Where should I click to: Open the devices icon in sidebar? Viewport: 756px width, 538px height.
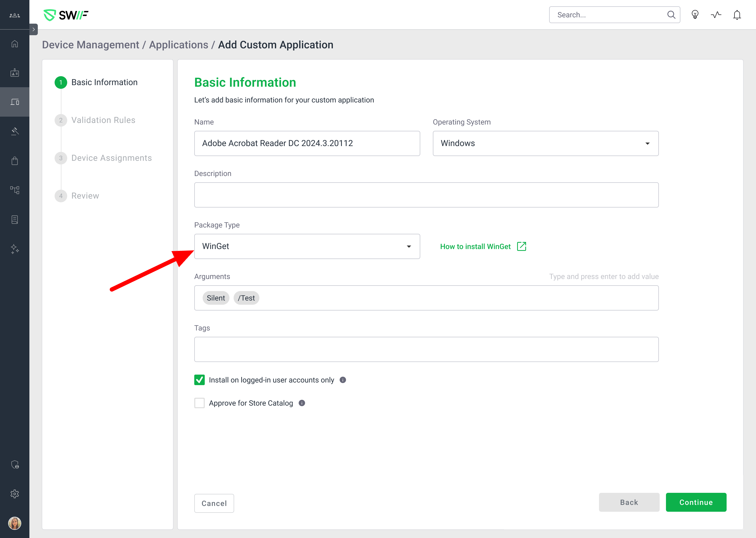click(x=14, y=102)
